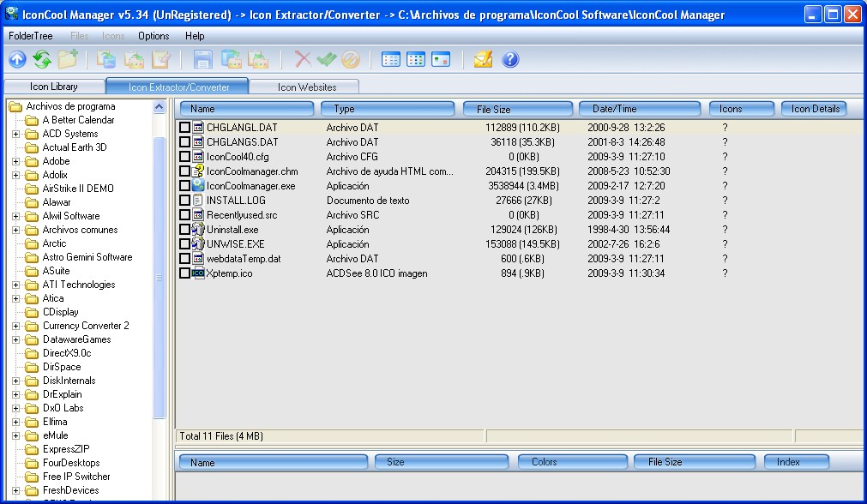Enable the INSTALL.LOG checkbox
Screen dimensions: 867x504
tap(184, 200)
